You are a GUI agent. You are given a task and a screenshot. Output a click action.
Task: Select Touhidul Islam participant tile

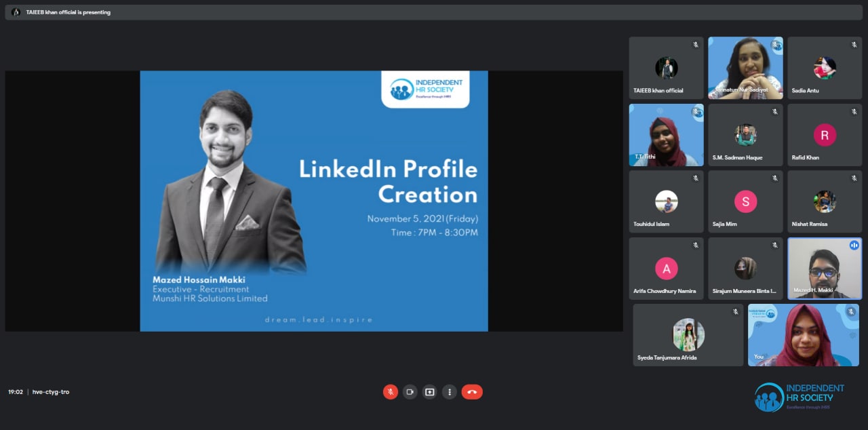tap(667, 201)
